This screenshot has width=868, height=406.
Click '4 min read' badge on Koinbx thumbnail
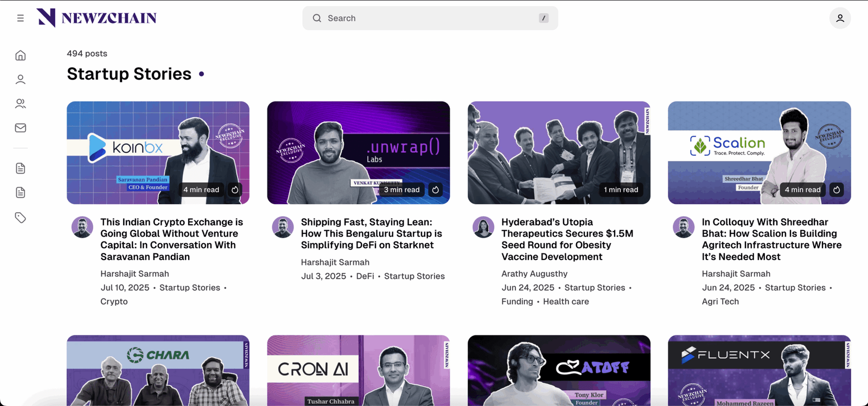tap(201, 190)
